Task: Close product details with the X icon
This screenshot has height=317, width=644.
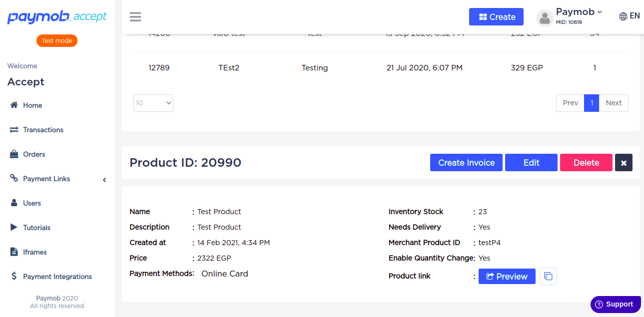Action: tap(624, 163)
